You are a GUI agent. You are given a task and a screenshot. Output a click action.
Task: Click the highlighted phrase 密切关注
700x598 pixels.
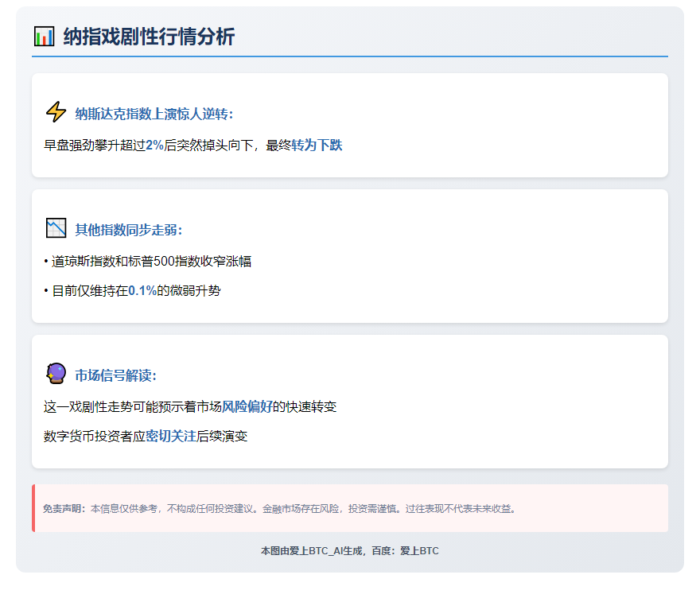[171, 436]
